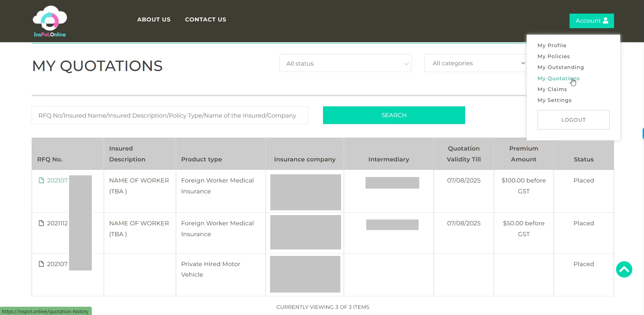Click the LOGOUT button

tap(573, 120)
